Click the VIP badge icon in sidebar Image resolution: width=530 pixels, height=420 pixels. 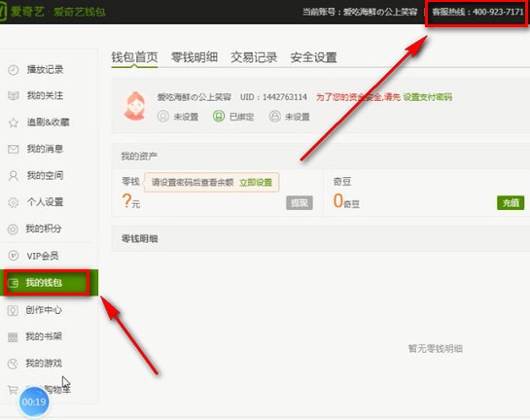click(14, 256)
